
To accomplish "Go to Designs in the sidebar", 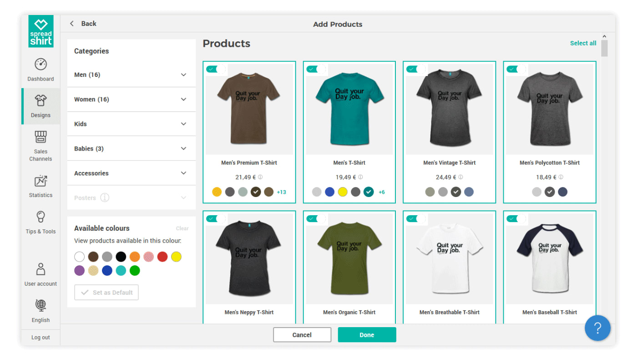I will tap(40, 106).
